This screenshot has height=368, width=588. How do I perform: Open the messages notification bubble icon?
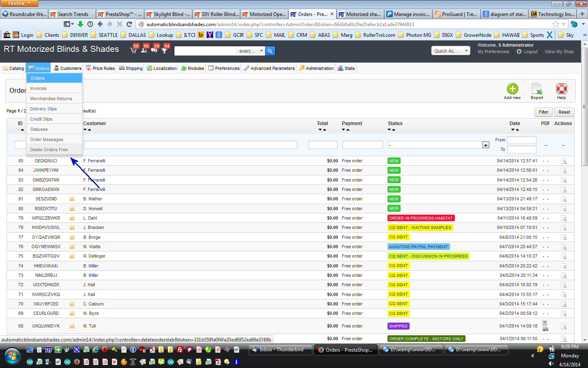pos(154,50)
